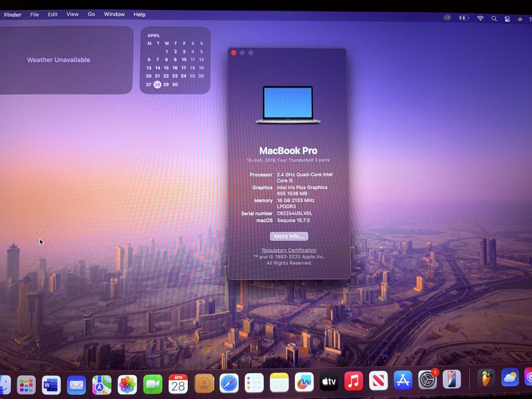This screenshot has height=399, width=532.
Task: Open the Calendar app icon in the Dock
Action: (x=178, y=384)
